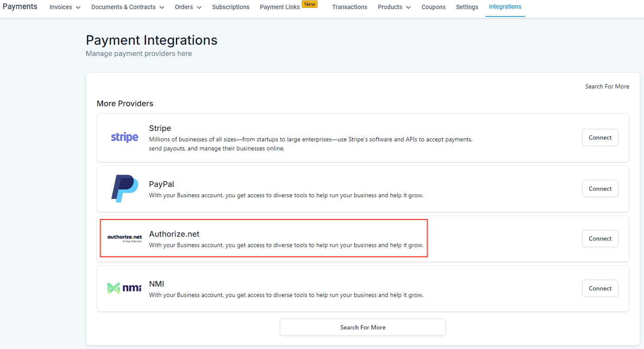Click the bottom Search For More button
644x349 pixels.
[x=362, y=327]
